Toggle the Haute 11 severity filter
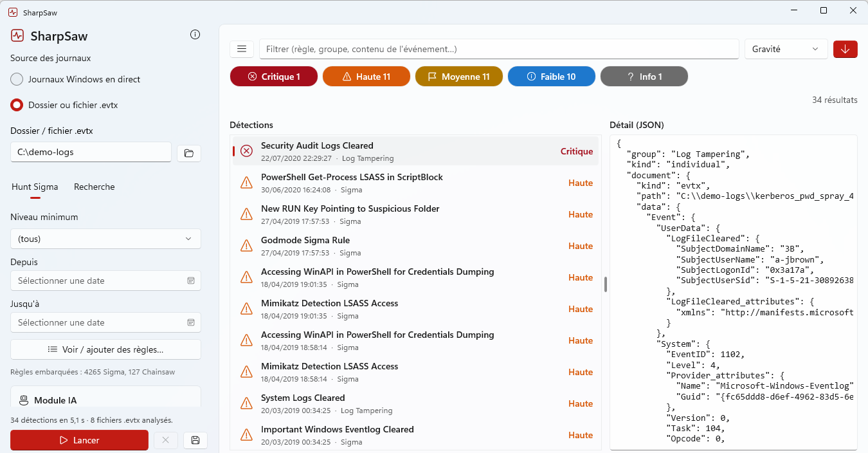Viewport: 868px width, 453px height. click(366, 77)
